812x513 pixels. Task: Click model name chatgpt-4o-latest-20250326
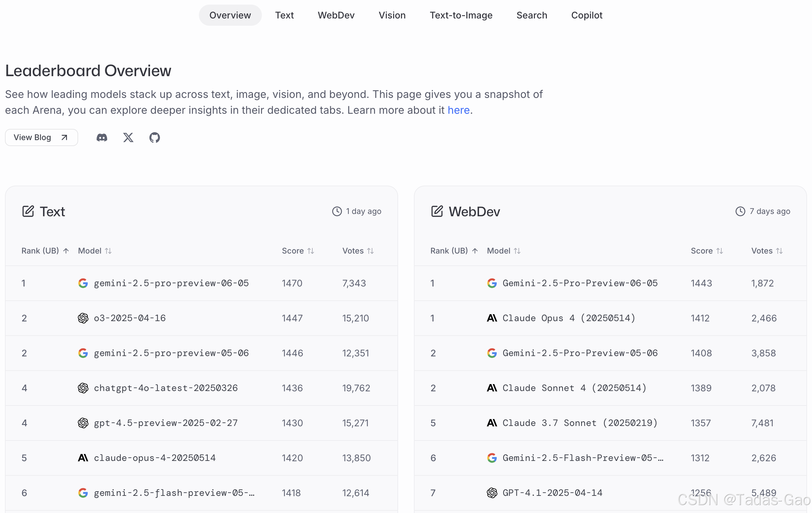[166, 388]
